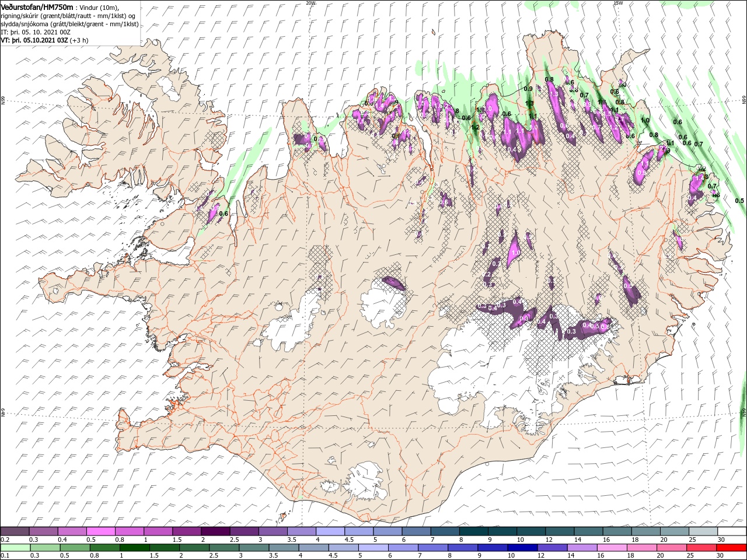Pick the lower legend swatch starting at 3.5
Viewport: 747px width, 560px height.
284,548
